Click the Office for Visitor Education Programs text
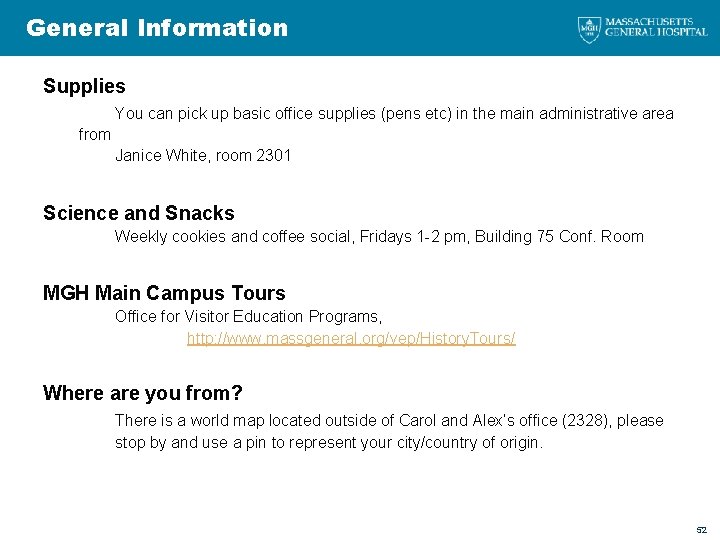720x540 pixels. click(248, 316)
